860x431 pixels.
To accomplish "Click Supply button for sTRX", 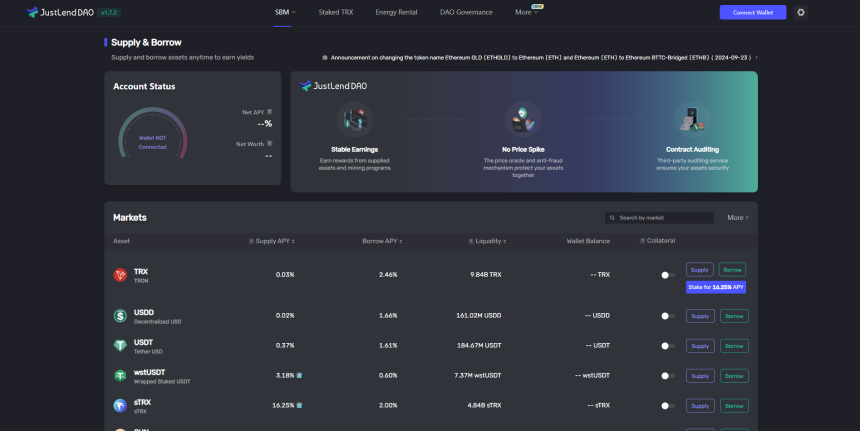I will tap(700, 406).
